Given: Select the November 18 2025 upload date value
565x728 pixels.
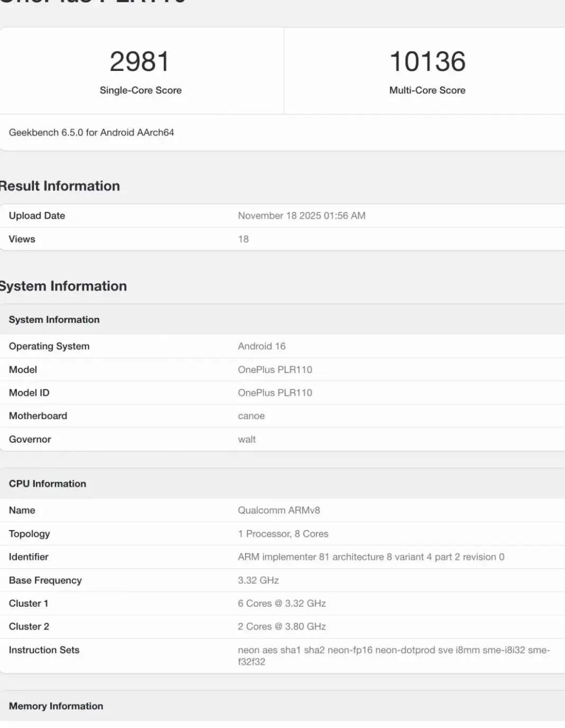Looking at the screenshot, I should (x=302, y=215).
